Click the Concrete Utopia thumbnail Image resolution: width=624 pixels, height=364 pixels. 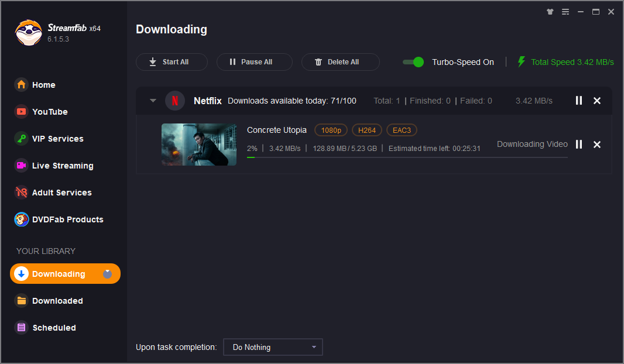click(199, 145)
